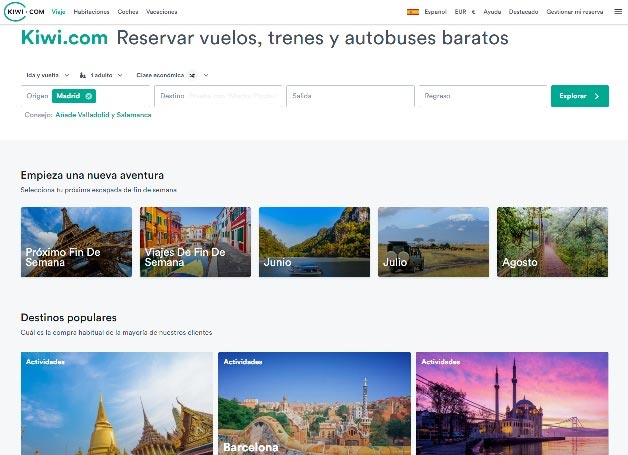Screen dimensions: 628x455
Task: Click the passengers icon beside 1 adulto
Action: [83, 75]
